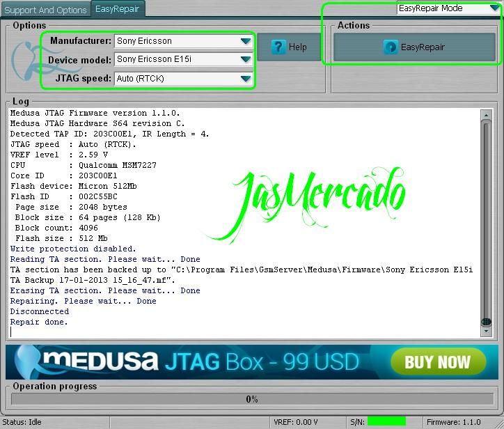Image resolution: width=504 pixels, height=429 pixels.
Task: Open the Manufacturer combo box
Action: [184, 41]
